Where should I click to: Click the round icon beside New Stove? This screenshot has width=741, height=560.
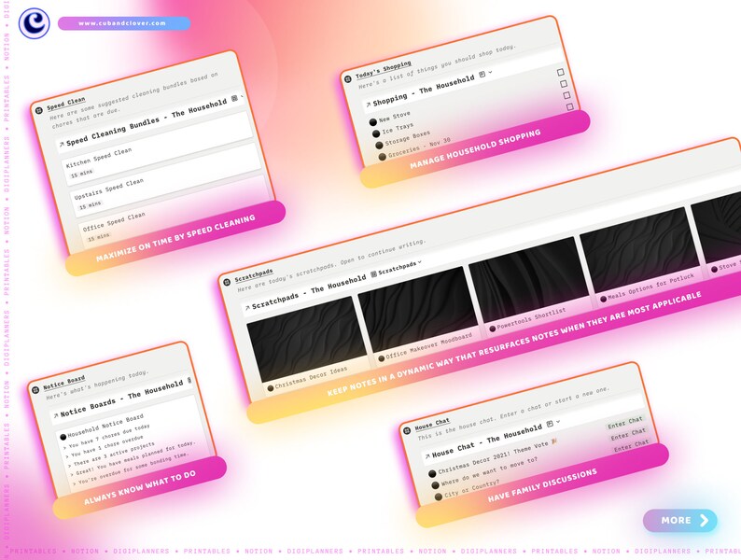373,122
